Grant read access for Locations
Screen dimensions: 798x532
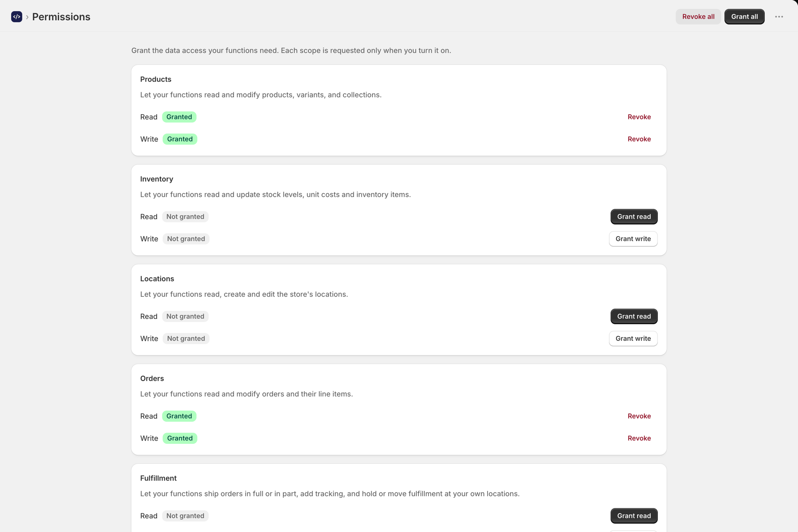(634, 316)
